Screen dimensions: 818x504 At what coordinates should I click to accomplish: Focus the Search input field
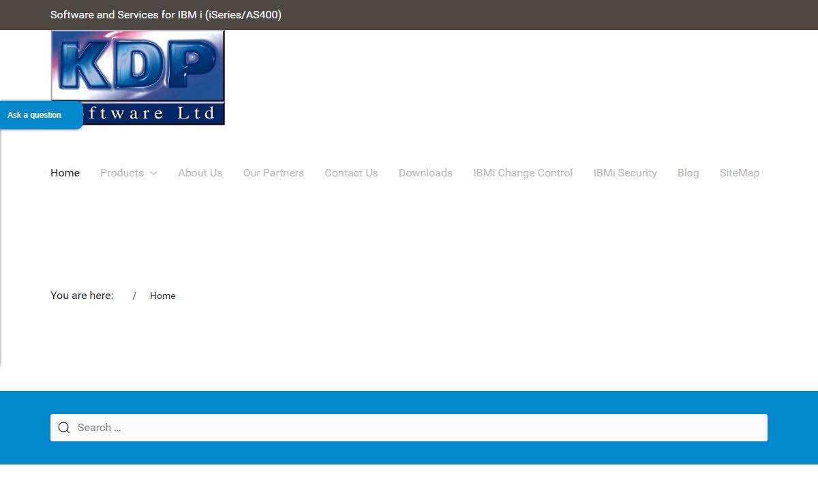(x=409, y=428)
